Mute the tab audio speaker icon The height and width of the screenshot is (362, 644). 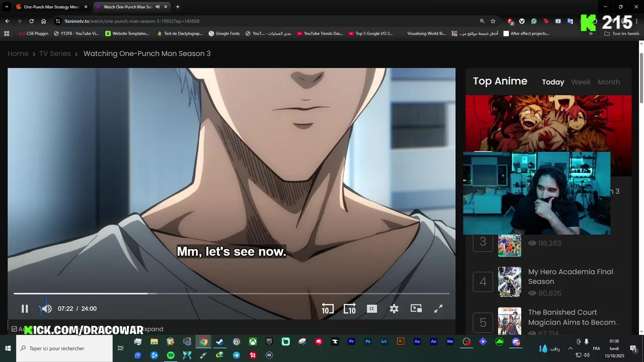coord(157,7)
